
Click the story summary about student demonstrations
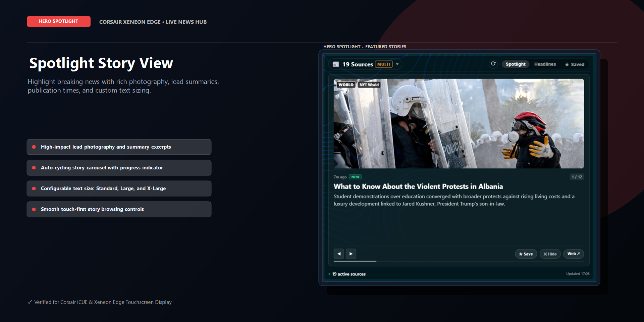click(454, 200)
